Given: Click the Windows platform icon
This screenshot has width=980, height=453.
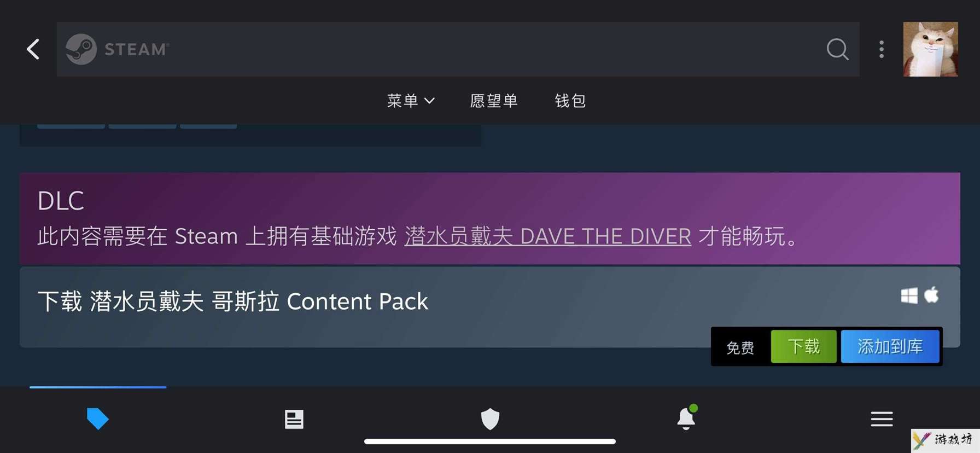Looking at the screenshot, I should point(909,296).
